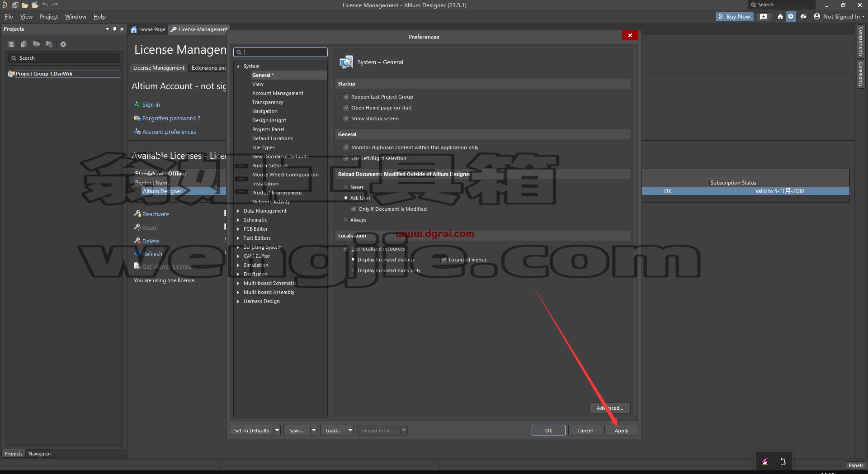Click the Save All icon in title bar

click(x=15, y=5)
